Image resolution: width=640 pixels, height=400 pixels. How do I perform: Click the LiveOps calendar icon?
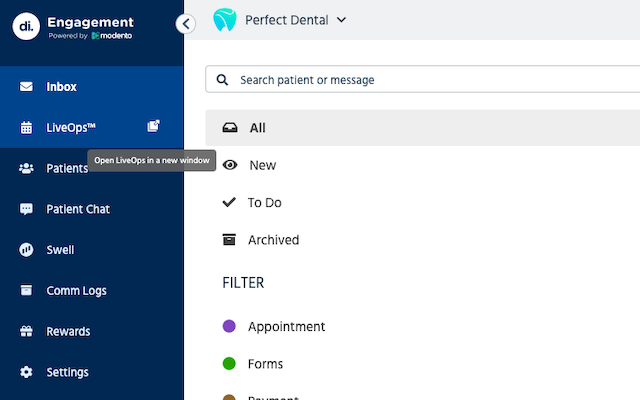[x=27, y=127]
